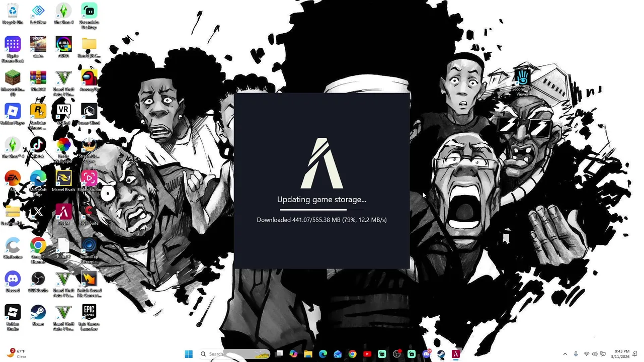The image size is (644, 362).
Task: Click the taskbar Search box
Action: click(235, 354)
